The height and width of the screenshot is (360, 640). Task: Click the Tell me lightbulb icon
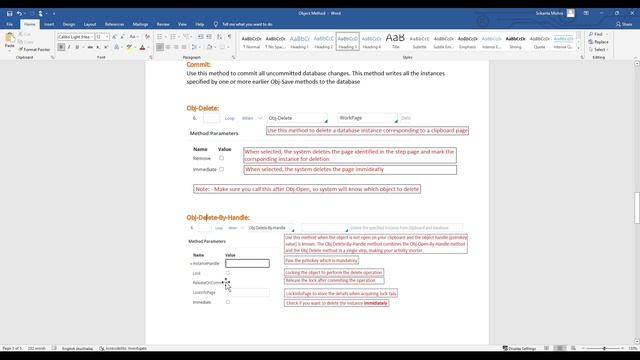216,24
